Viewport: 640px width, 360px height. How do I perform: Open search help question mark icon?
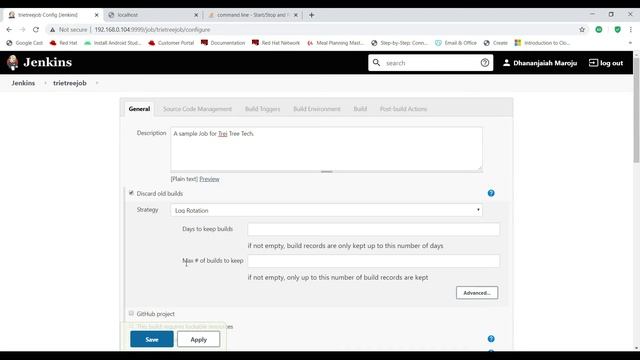tap(484, 62)
